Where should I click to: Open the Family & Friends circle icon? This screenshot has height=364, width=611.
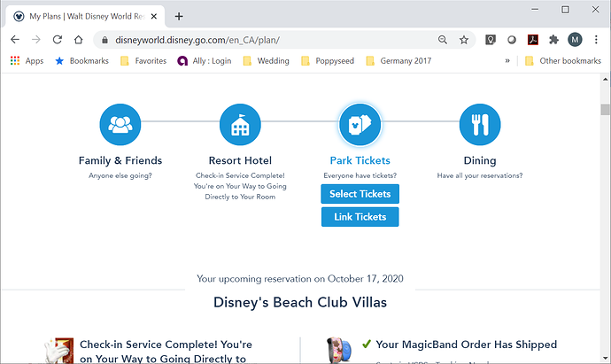tap(120, 125)
